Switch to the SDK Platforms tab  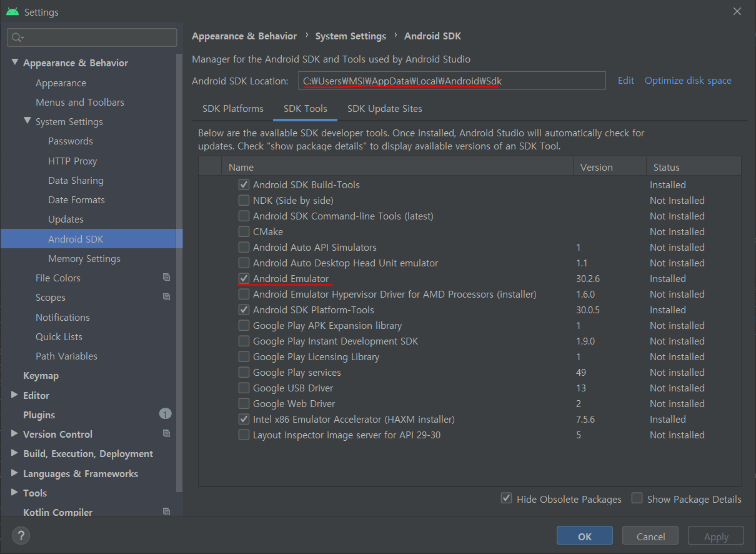[233, 109]
